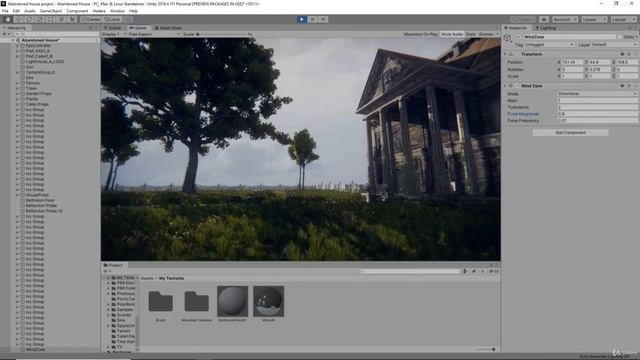640x360 pixels.
Task: Click the Collab button
Action: coord(523,20)
